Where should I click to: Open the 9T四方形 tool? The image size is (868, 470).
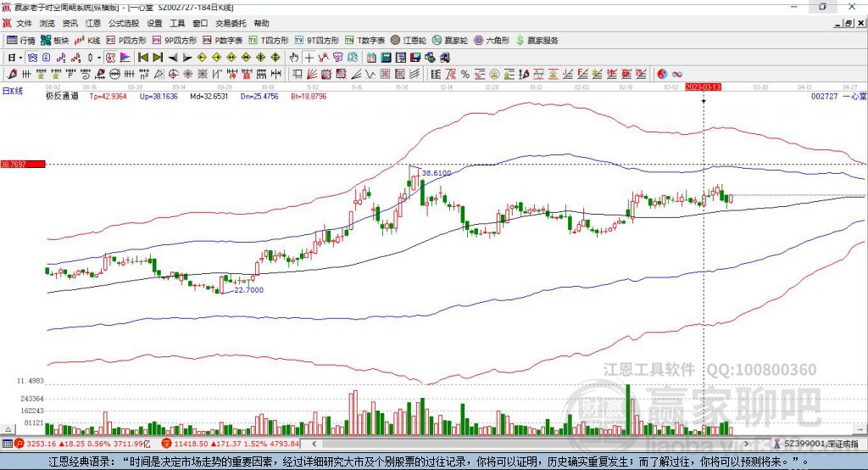click(x=317, y=41)
